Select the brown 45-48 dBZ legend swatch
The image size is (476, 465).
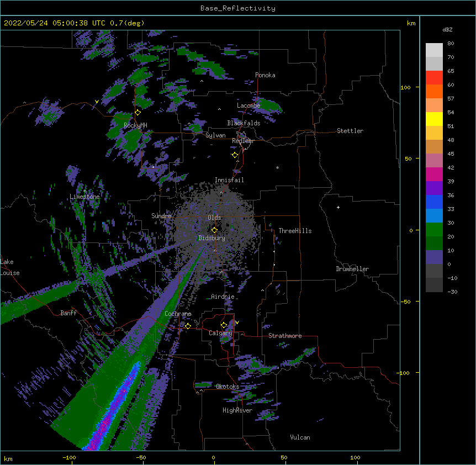434,146
